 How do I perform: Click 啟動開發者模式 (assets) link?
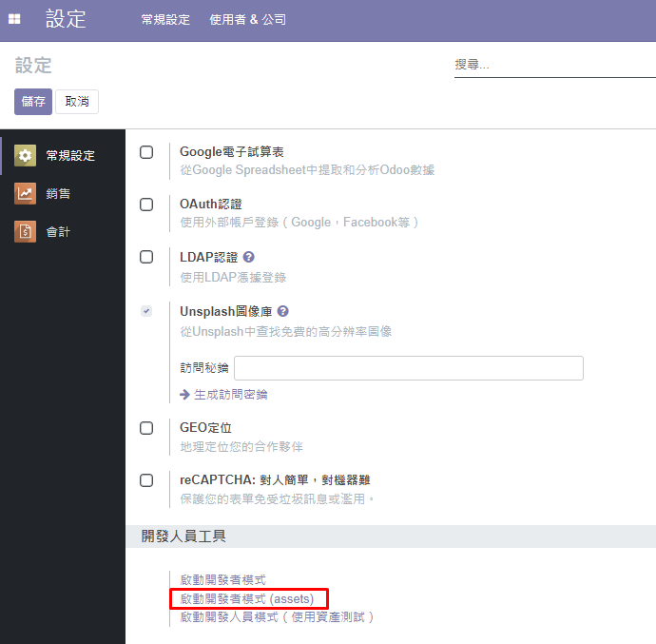[x=247, y=598]
